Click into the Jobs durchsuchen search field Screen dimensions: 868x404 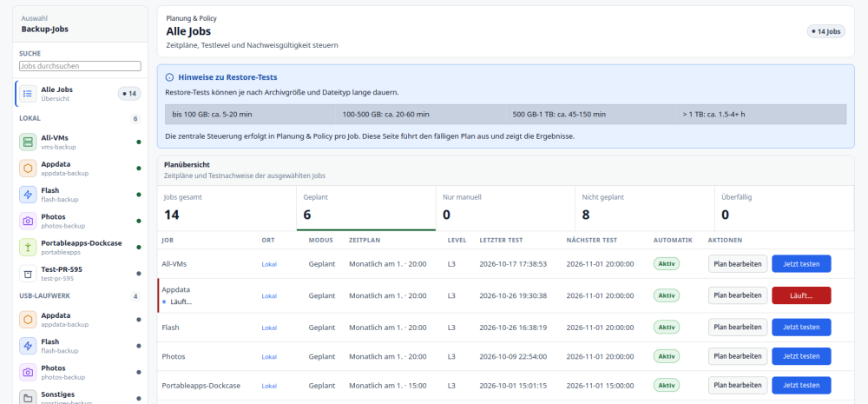pyautogui.click(x=80, y=66)
